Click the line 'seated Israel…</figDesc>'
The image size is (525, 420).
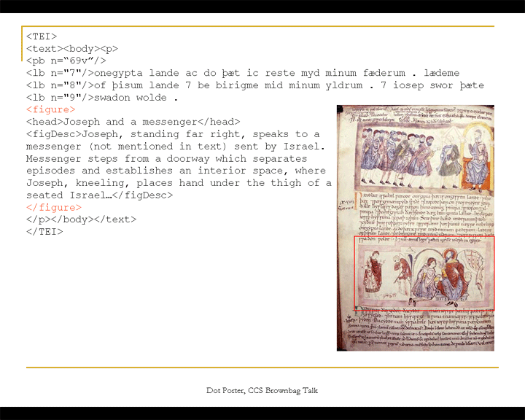click(99, 195)
